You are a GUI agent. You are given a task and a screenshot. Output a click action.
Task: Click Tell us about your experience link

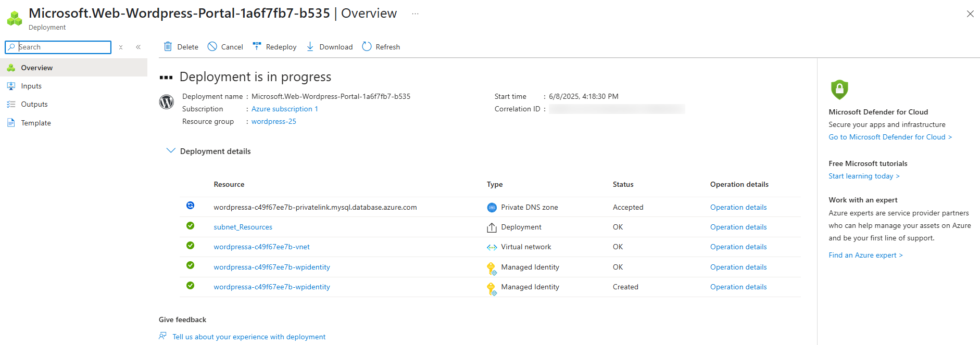pos(249,337)
